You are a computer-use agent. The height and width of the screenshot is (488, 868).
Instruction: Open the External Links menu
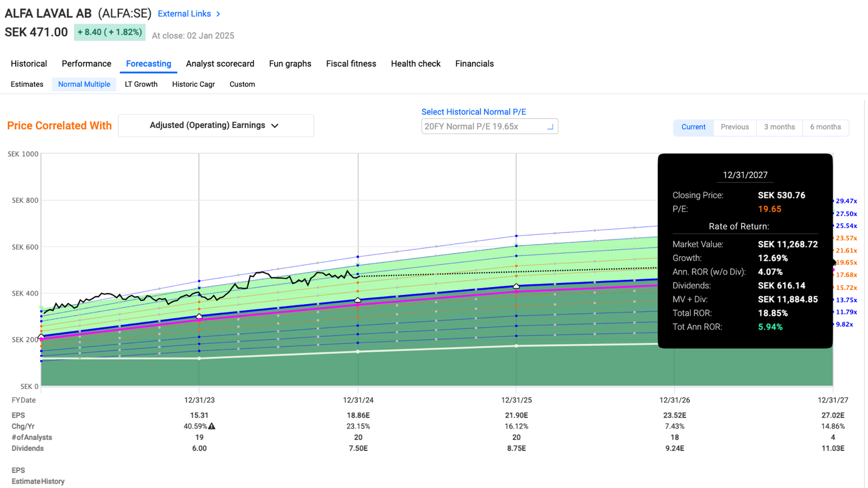coord(184,14)
